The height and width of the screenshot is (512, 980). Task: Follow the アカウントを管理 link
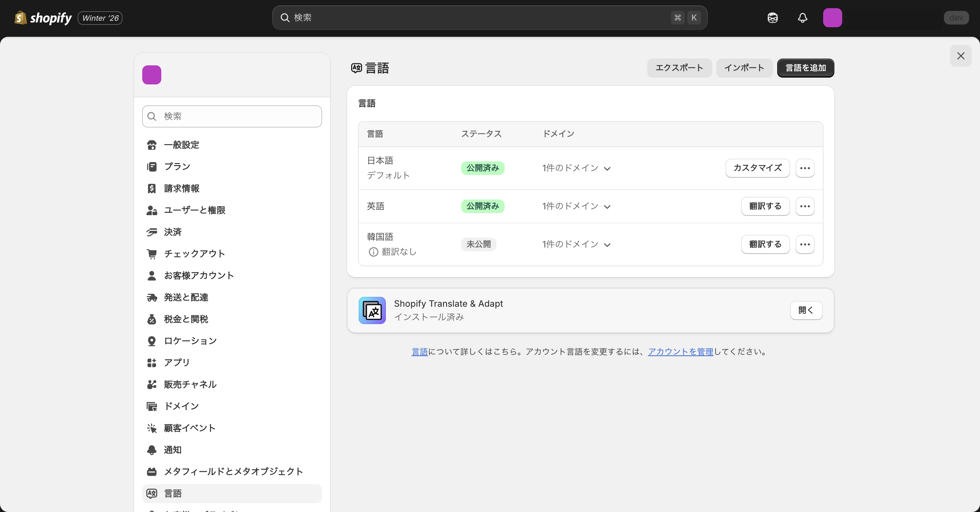(680, 351)
